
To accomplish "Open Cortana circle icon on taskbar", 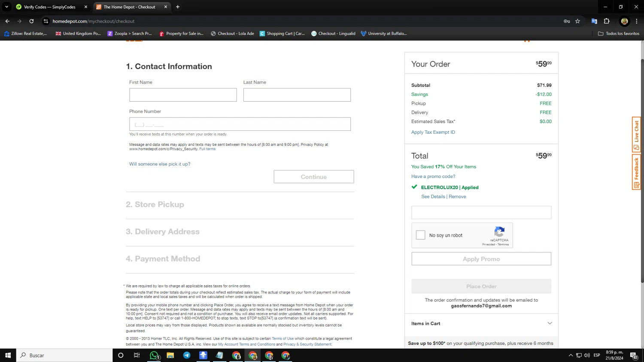I will (x=121, y=355).
